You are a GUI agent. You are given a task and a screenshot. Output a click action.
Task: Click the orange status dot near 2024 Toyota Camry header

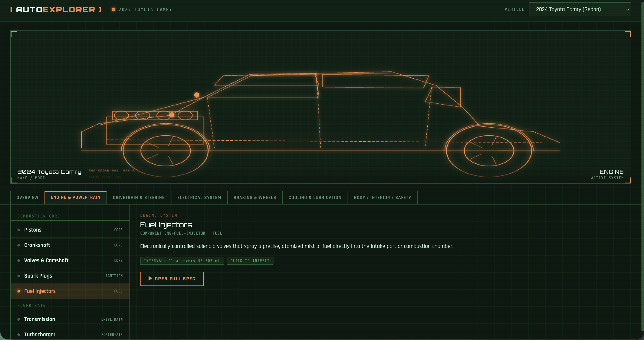pos(114,10)
